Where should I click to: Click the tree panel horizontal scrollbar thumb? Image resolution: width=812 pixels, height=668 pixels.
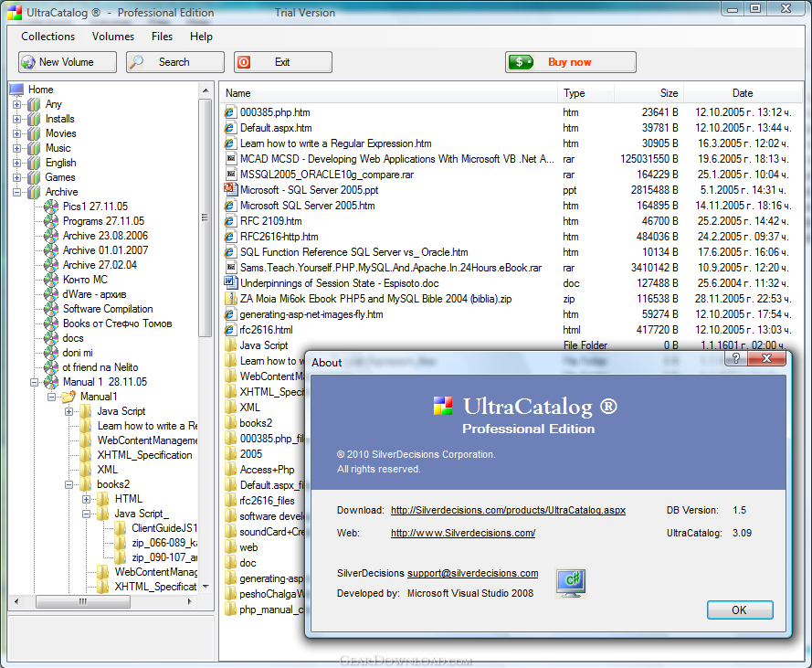click(83, 601)
